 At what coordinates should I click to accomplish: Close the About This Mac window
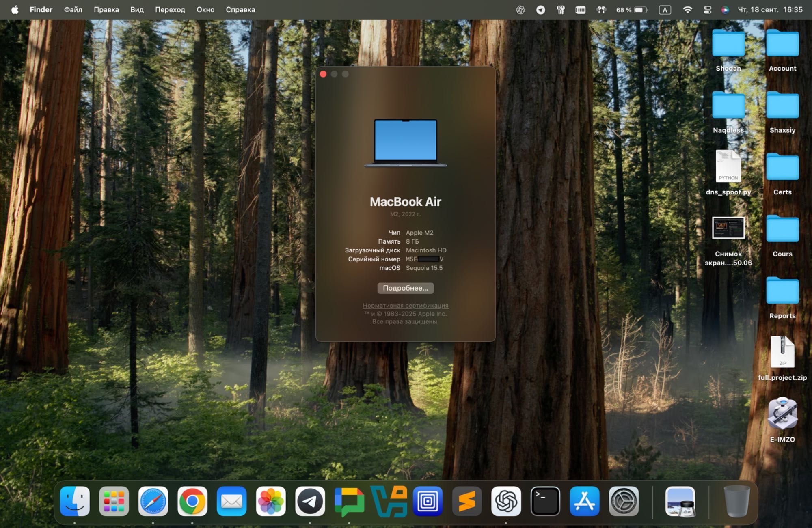(323, 74)
